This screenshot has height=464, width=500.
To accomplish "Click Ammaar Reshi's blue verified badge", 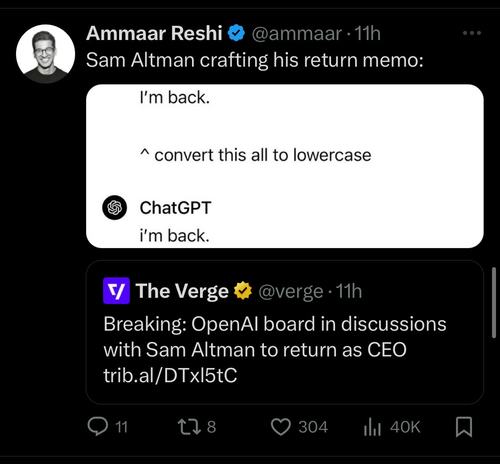I will click(x=236, y=33).
